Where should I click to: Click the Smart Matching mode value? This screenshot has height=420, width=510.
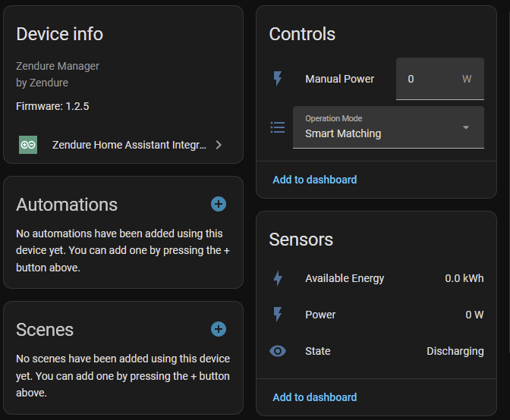[x=343, y=133]
